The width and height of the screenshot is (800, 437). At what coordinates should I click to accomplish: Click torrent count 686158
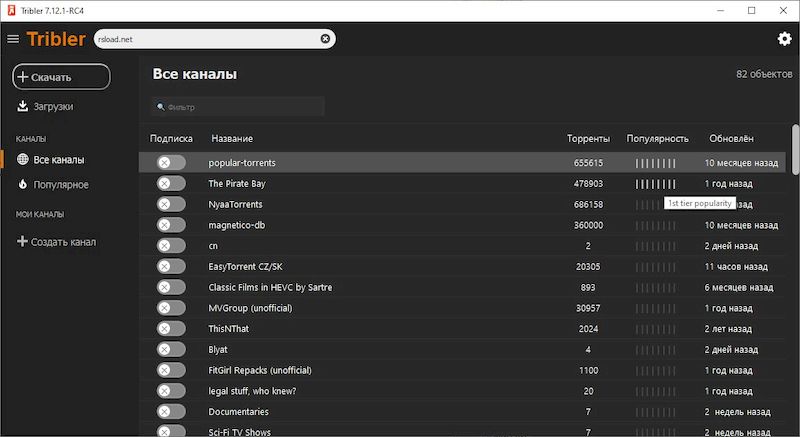(588, 204)
